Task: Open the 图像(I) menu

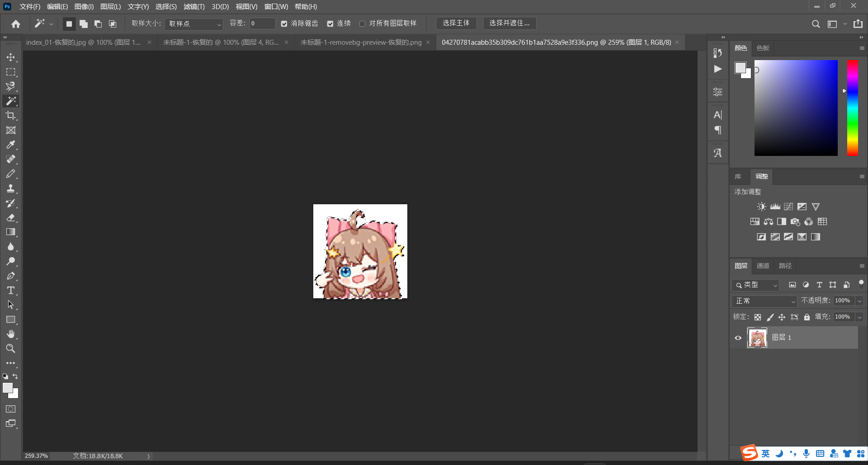Action: (x=84, y=7)
